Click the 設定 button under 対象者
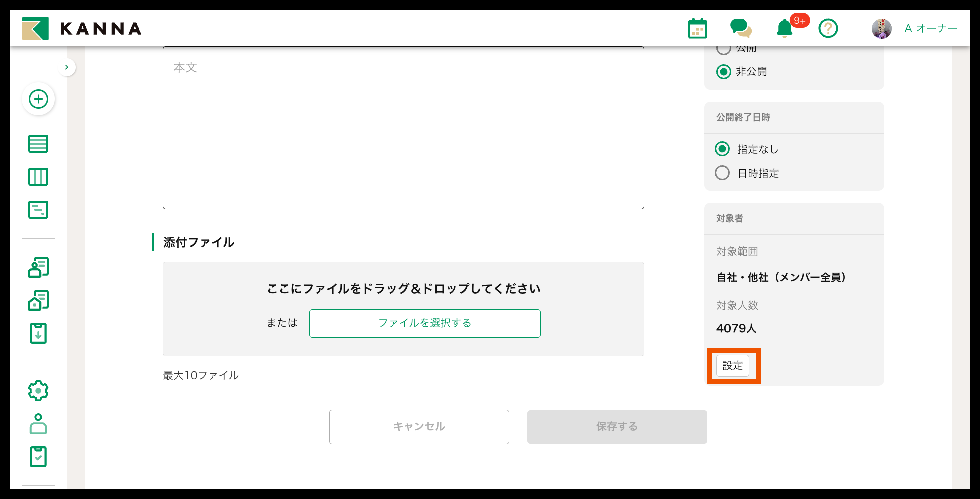The width and height of the screenshot is (980, 499). 732,366
